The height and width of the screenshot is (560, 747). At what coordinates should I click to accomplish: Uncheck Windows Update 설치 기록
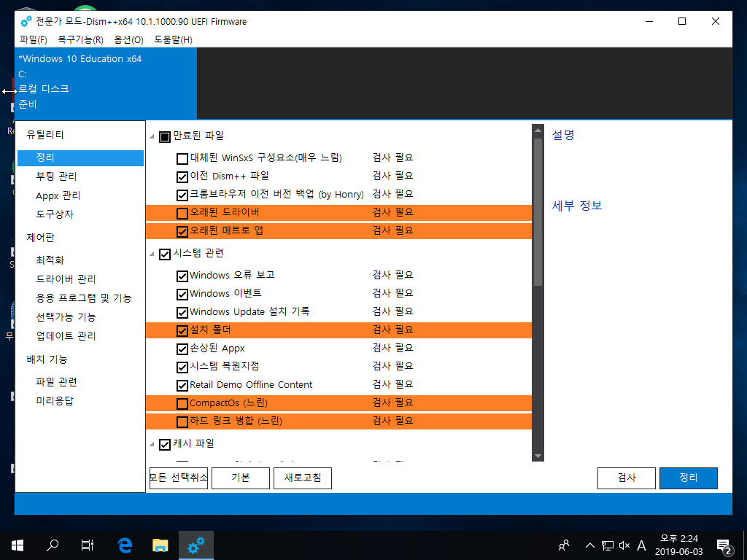point(182,313)
